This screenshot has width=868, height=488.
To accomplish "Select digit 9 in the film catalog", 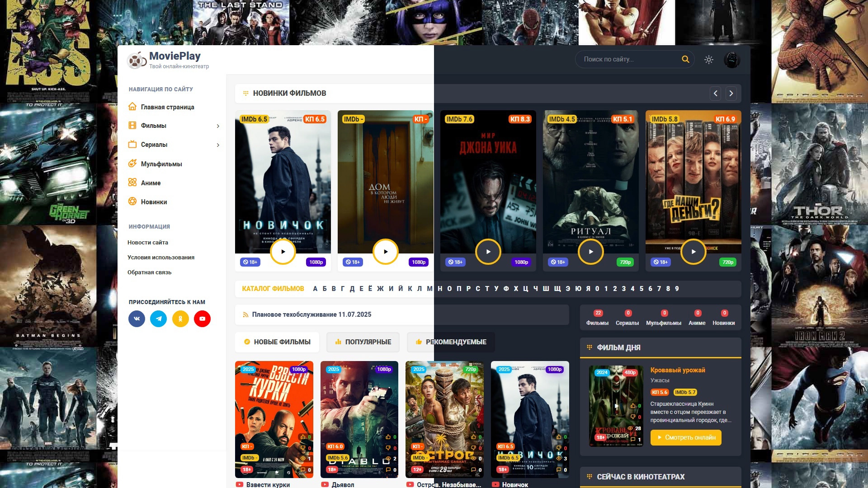I will pyautogui.click(x=677, y=289).
